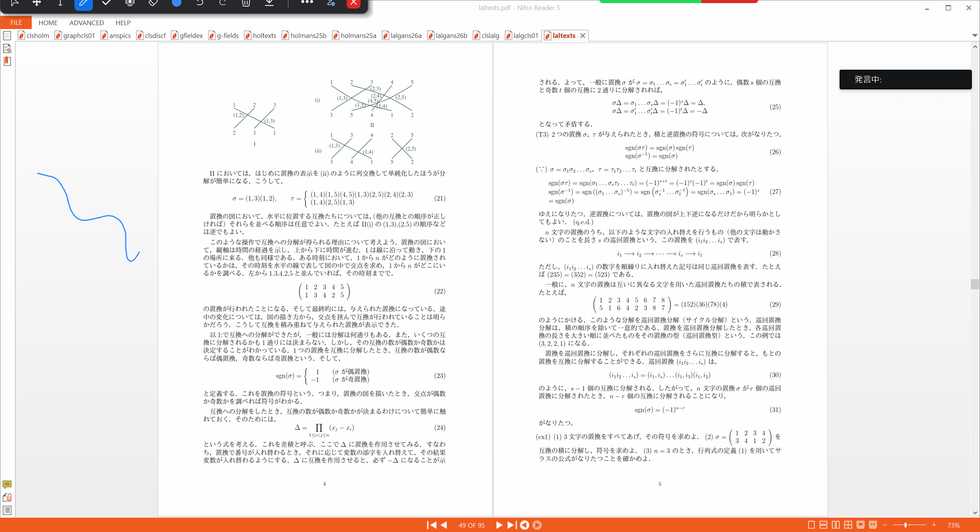Image resolution: width=980 pixels, height=532 pixels.
Task: Switch to the g-fields document tab
Action: tap(224, 36)
